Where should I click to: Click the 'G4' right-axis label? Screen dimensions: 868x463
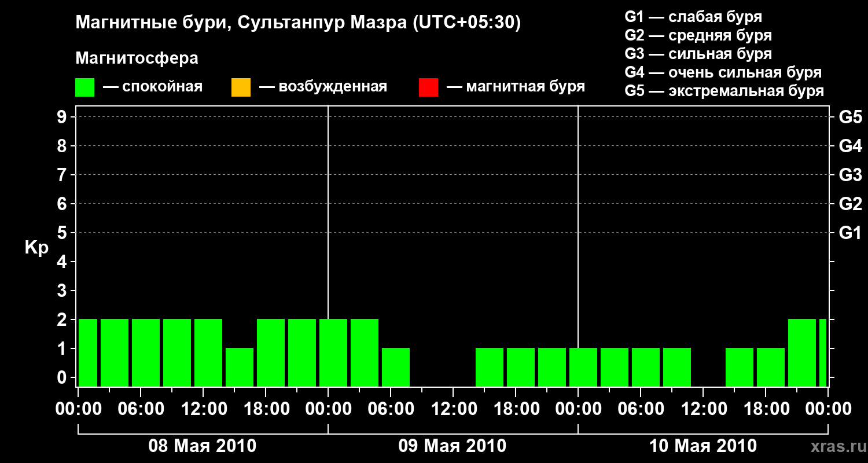click(x=850, y=146)
